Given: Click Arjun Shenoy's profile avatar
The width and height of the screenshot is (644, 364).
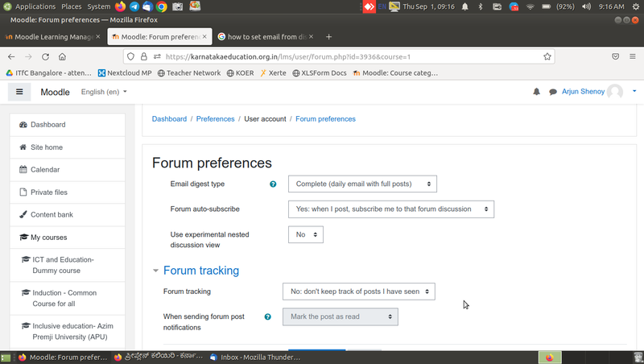Looking at the screenshot, I should [x=615, y=92].
